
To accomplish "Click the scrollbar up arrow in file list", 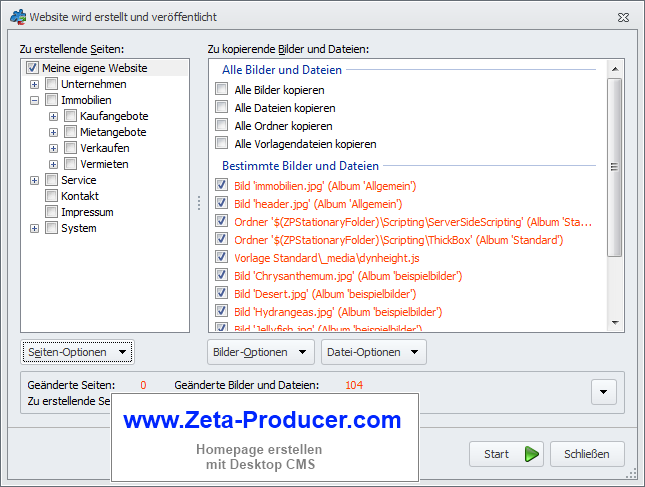I will [615, 69].
